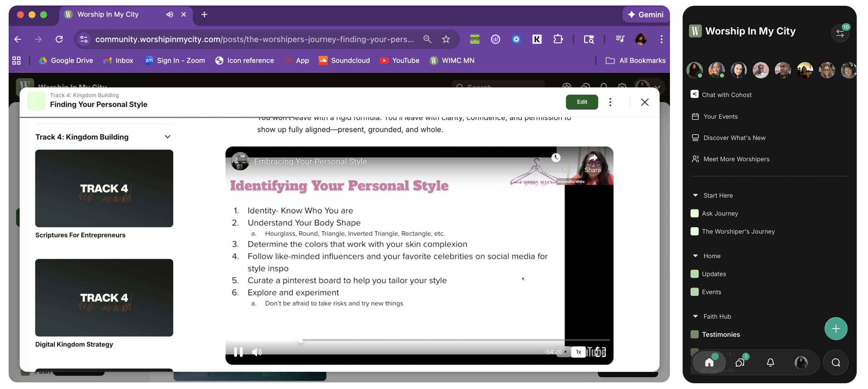Collapse the Faith Hub sidebar group
The width and height of the screenshot is (868, 389).
pyautogui.click(x=695, y=316)
